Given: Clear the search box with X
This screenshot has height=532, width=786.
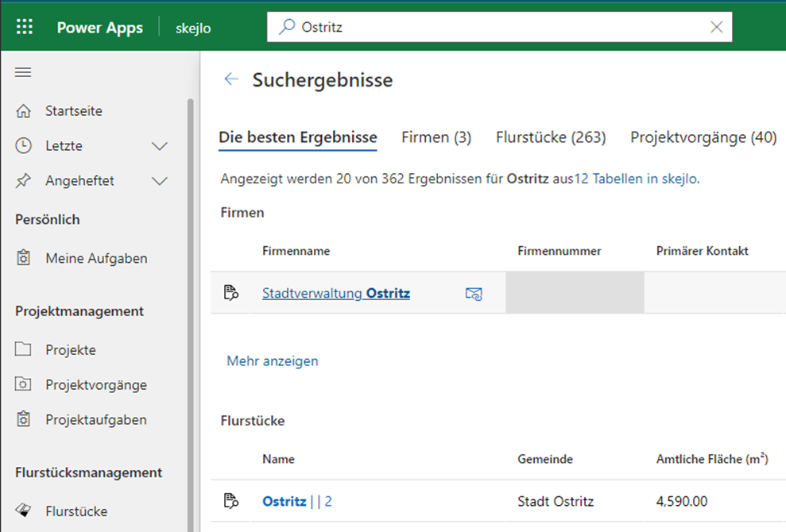Looking at the screenshot, I should (716, 27).
